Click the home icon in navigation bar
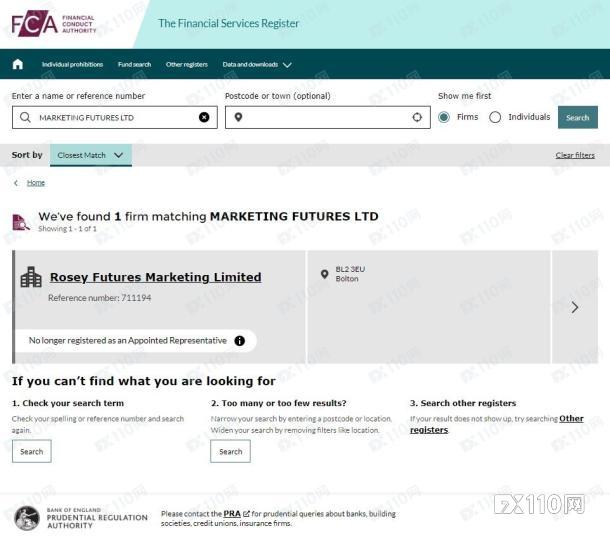 [18, 65]
